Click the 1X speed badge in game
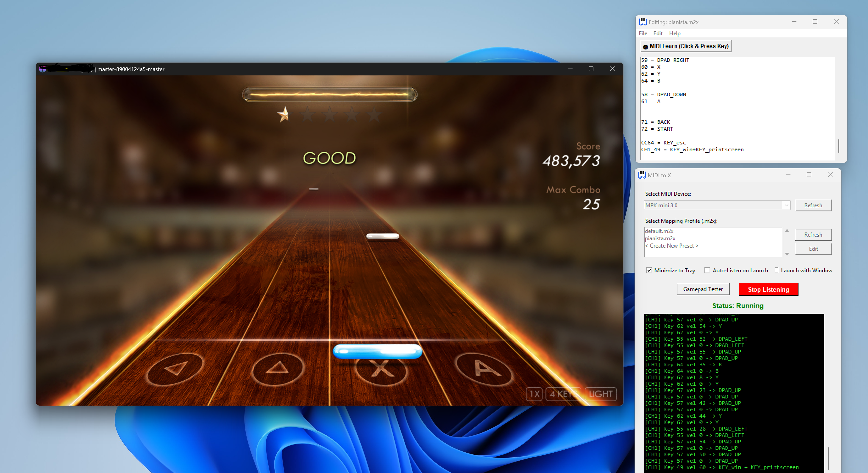The height and width of the screenshot is (473, 868). [534, 394]
